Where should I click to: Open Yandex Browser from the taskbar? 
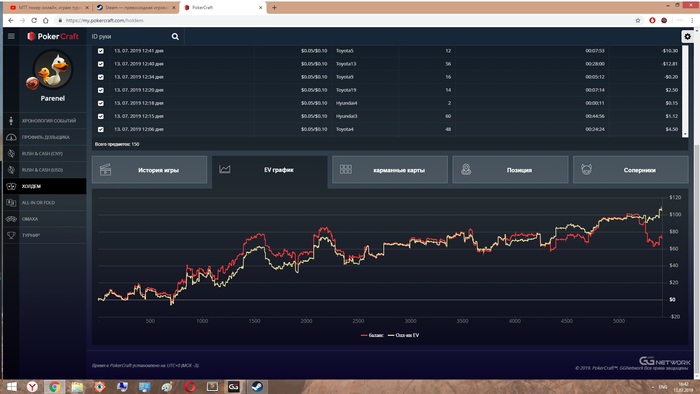pyautogui.click(x=32, y=386)
